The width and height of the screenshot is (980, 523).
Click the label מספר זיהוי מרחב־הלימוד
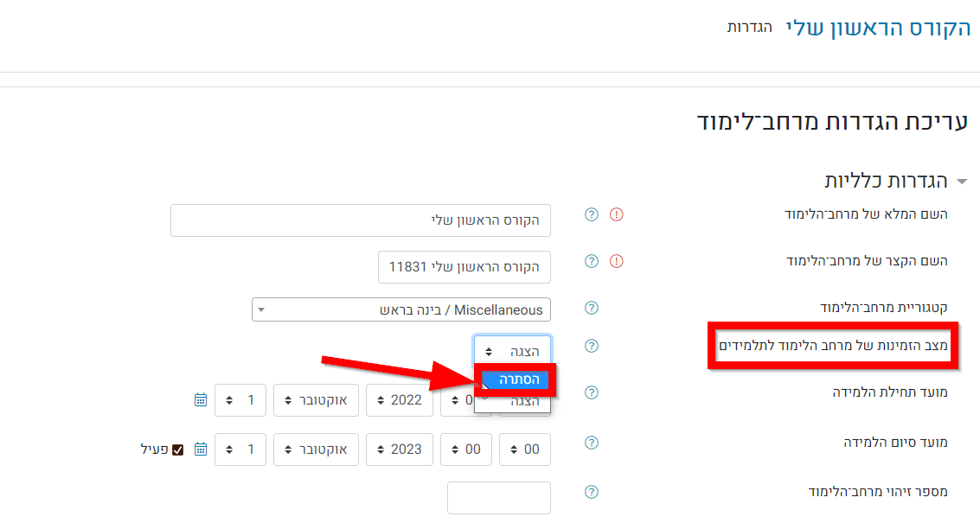point(878,492)
